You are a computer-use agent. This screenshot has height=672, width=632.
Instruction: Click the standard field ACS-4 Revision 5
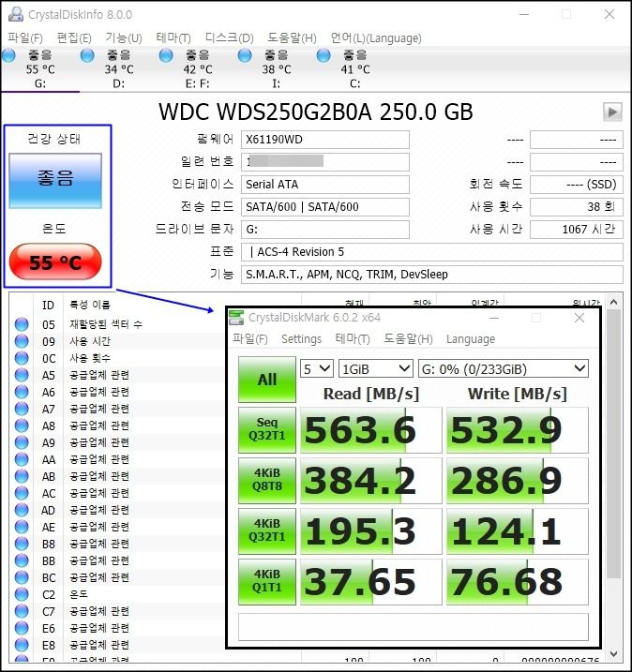coord(431,252)
